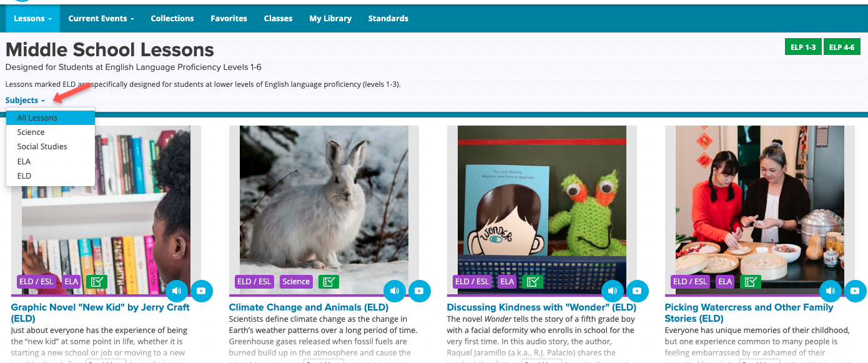Filter lessons by ELD subject
The height and width of the screenshot is (363, 868).
(51, 176)
